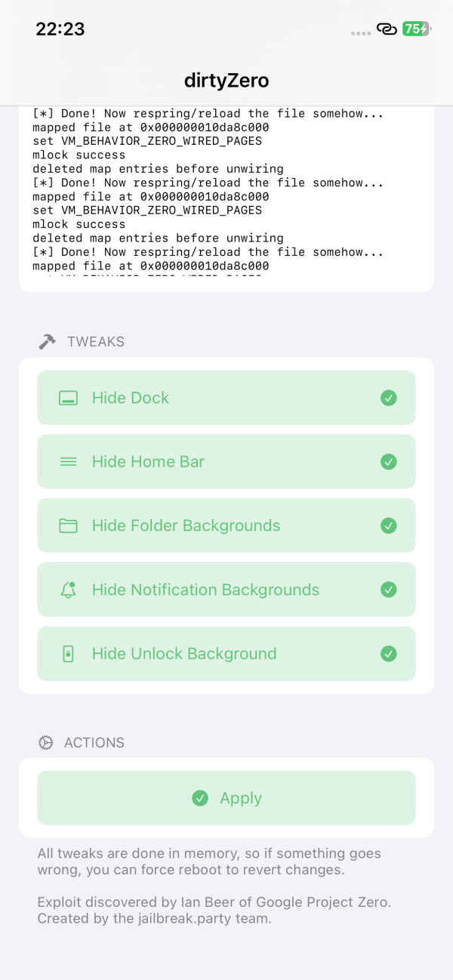
Task: Tap the battery indicator in status bar
Action: [415, 29]
